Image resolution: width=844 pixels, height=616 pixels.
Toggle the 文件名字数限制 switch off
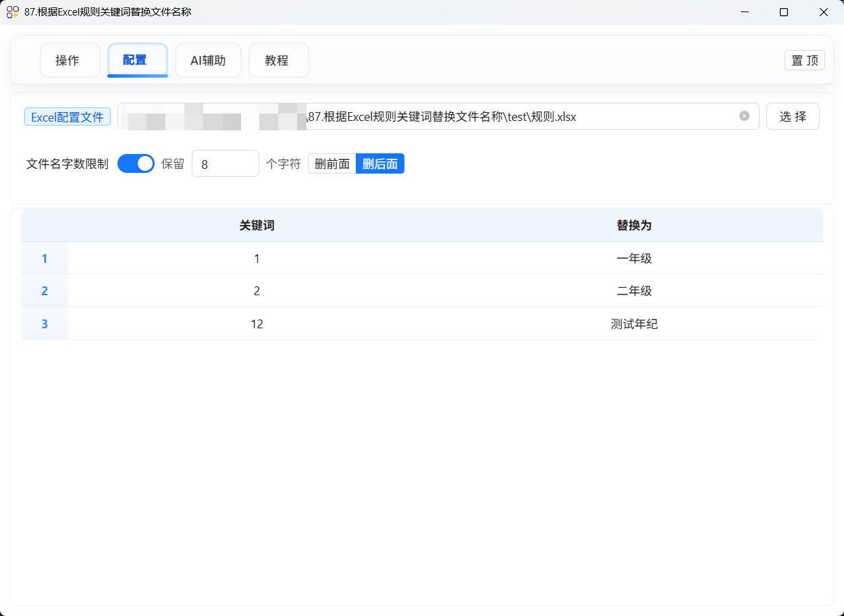click(x=136, y=163)
